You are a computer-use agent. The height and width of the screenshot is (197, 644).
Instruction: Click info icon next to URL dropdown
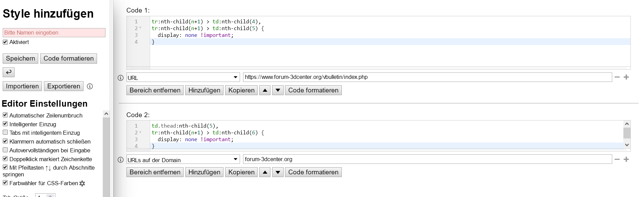(x=120, y=78)
